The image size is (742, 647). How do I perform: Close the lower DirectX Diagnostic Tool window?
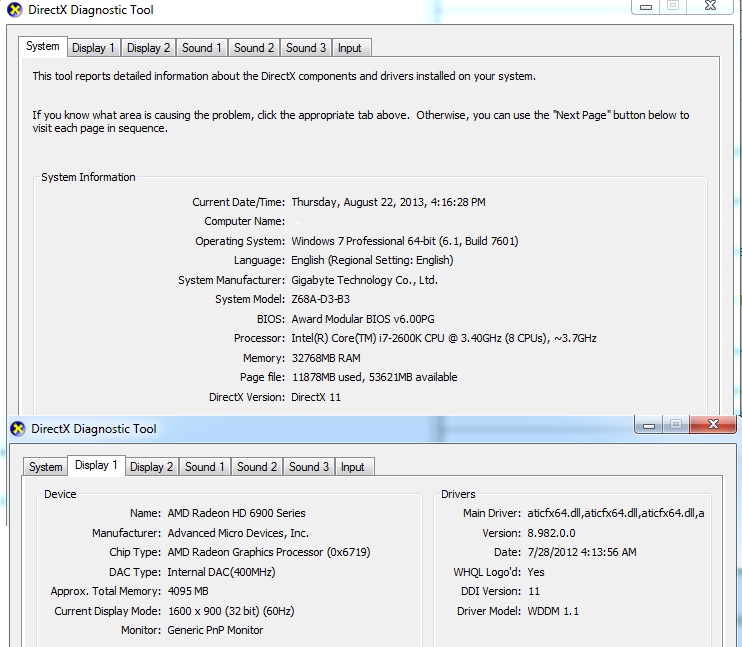coord(713,424)
